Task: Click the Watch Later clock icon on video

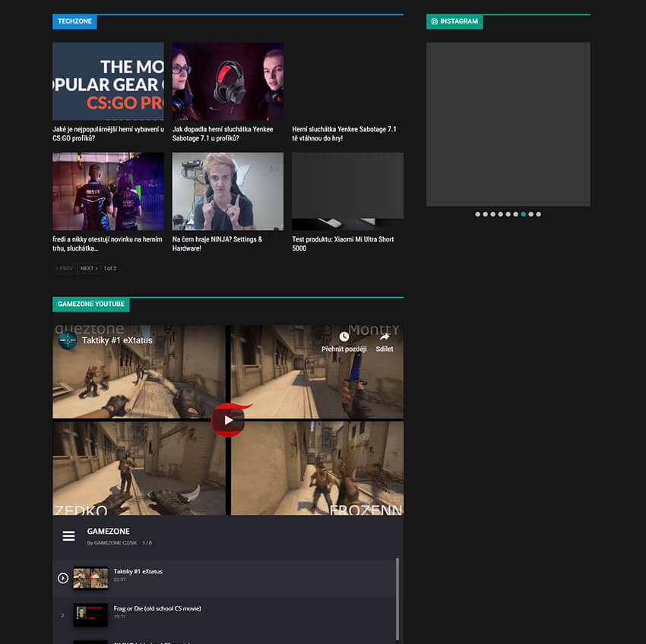Action: point(344,337)
